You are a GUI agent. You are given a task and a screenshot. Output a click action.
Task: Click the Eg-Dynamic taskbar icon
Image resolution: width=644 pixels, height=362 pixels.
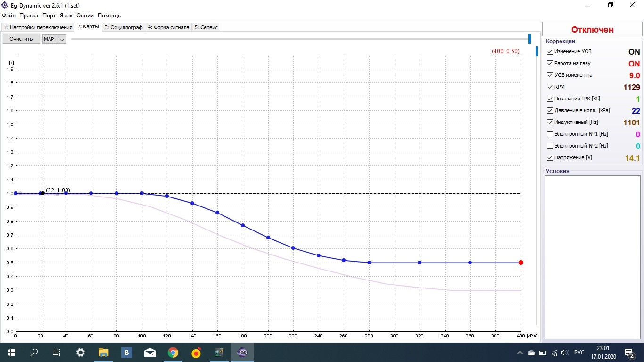tap(242, 352)
